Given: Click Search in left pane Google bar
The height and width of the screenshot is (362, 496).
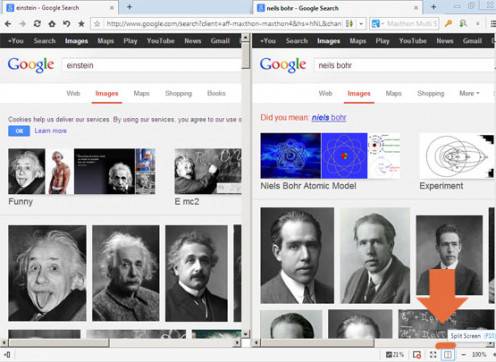Looking at the screenshot, I should (x=44, y=41).
